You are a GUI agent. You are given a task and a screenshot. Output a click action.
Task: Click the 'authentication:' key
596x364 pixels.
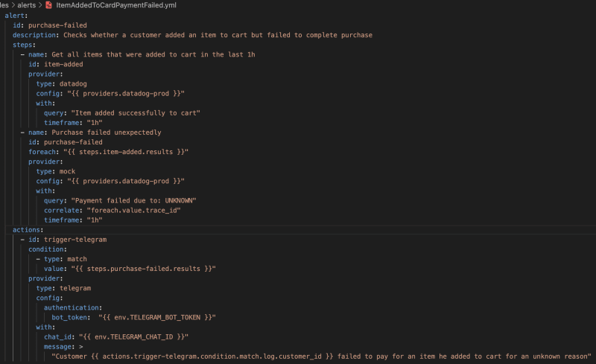[x=72, y=307]
